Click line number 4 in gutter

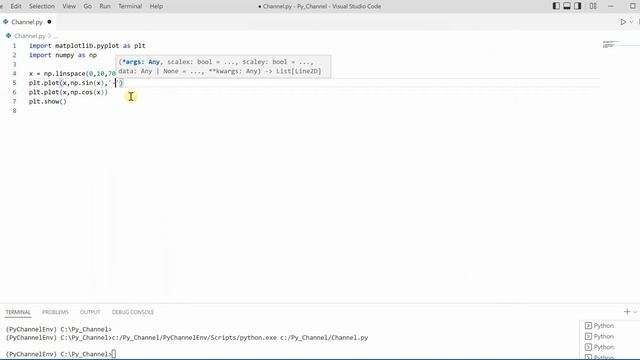coord(14,73)
